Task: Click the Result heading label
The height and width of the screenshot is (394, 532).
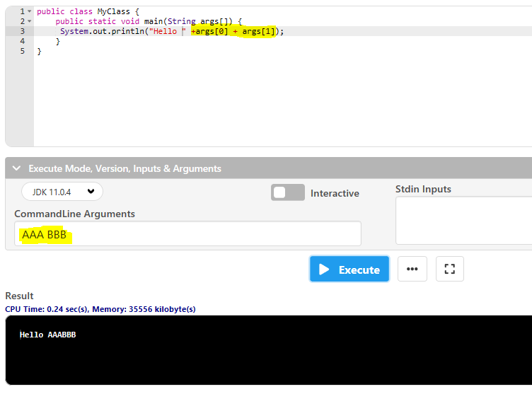Action: click(19, 296)
